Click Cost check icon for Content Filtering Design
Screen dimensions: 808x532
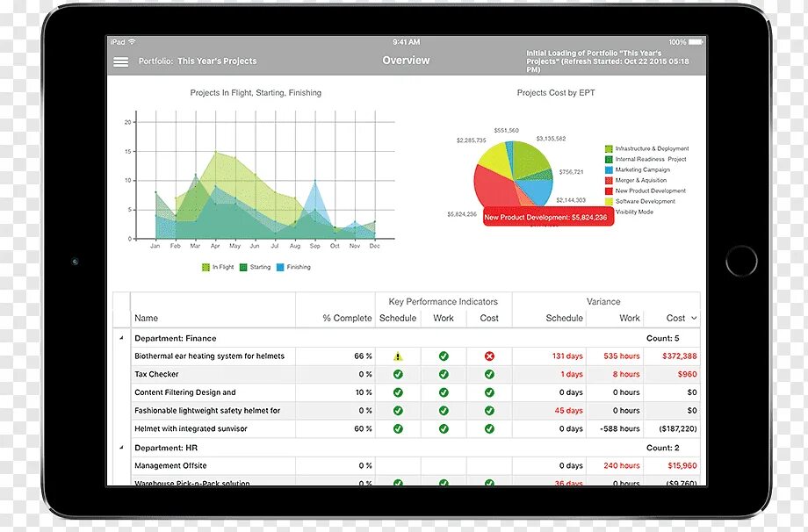pos(489,392)
